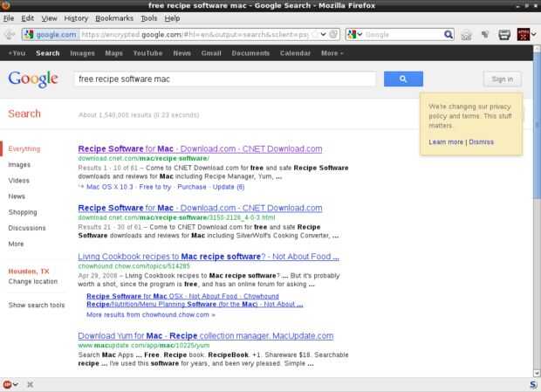Open the Help menu
This screenshot has width=541, height=392.
click(x=172, y=18)
